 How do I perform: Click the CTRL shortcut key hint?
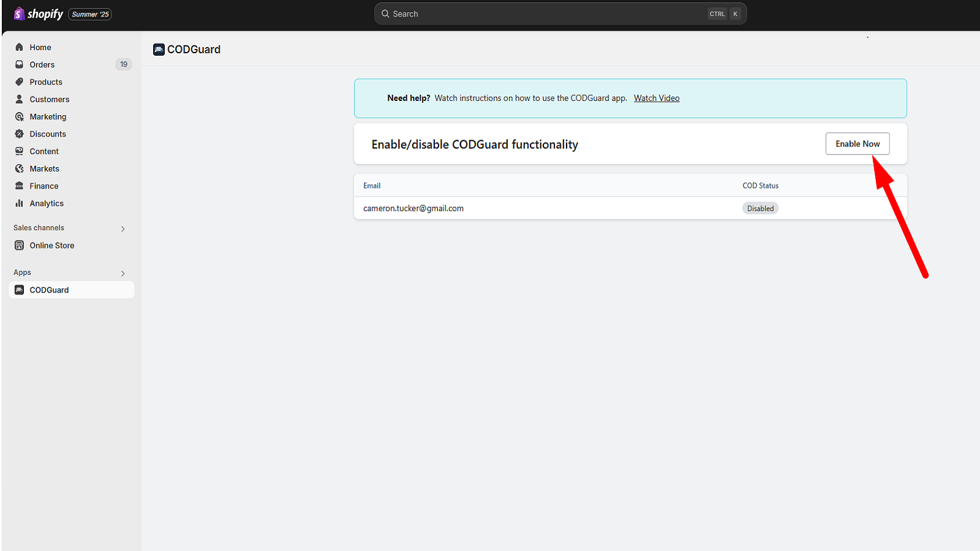point(717,14)
